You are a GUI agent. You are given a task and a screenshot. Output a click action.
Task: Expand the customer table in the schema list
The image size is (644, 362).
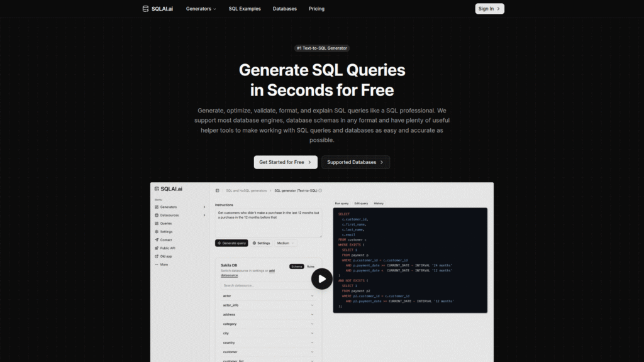tap(312, 352)
